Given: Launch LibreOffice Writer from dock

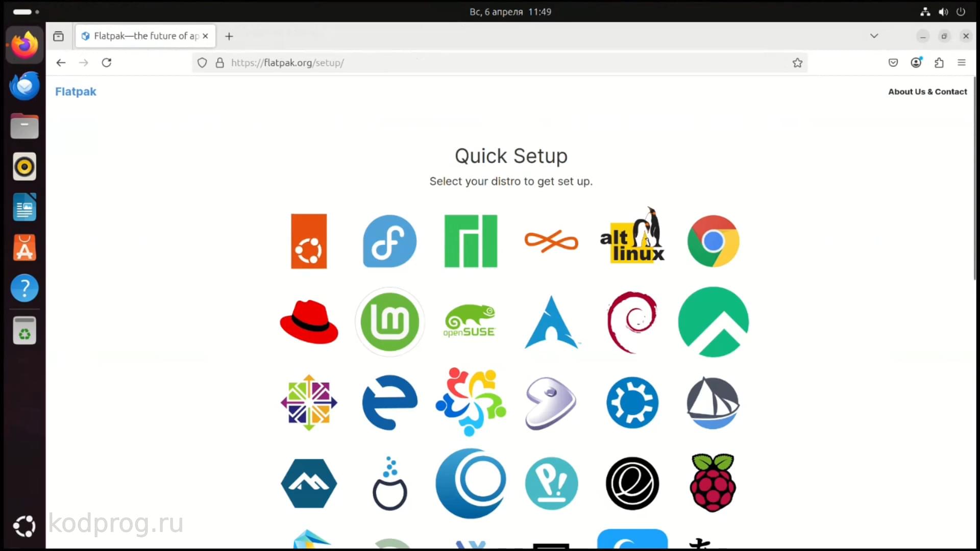Looking at the screenshot, I should (24, 207).
